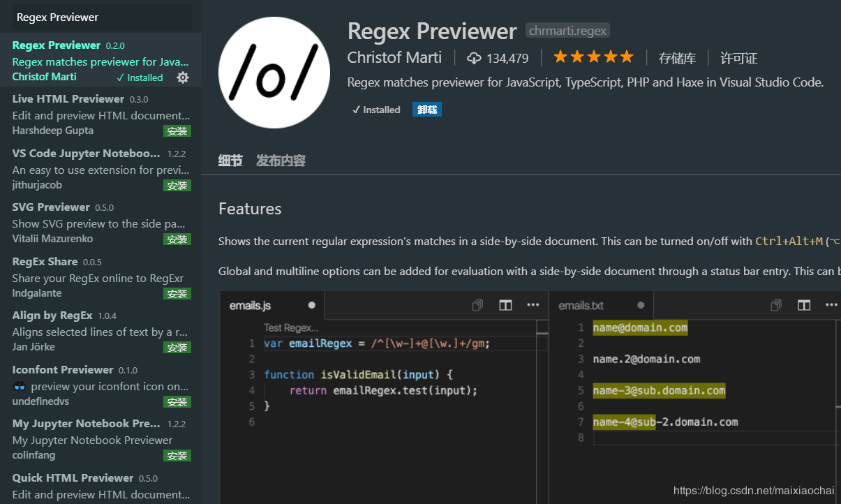Screen dimensions: 841x504
Task: Click the download count cloud icon
Action: (x=475, y=58)
